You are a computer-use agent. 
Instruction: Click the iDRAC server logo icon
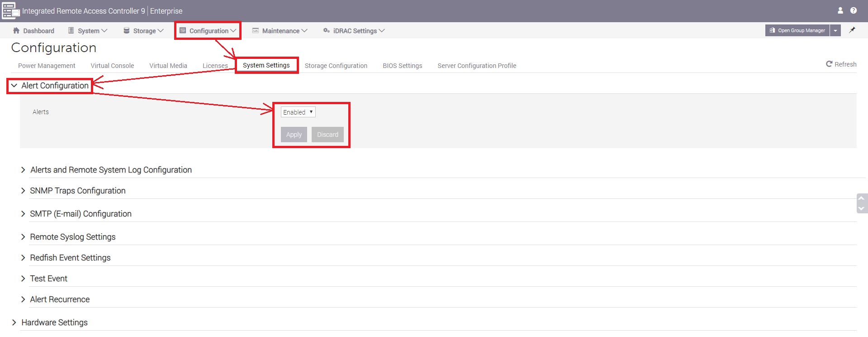coord(11,11)
